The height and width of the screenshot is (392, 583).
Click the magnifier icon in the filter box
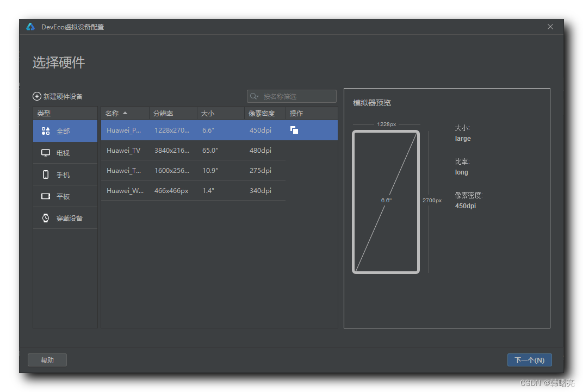click(254, 96)
